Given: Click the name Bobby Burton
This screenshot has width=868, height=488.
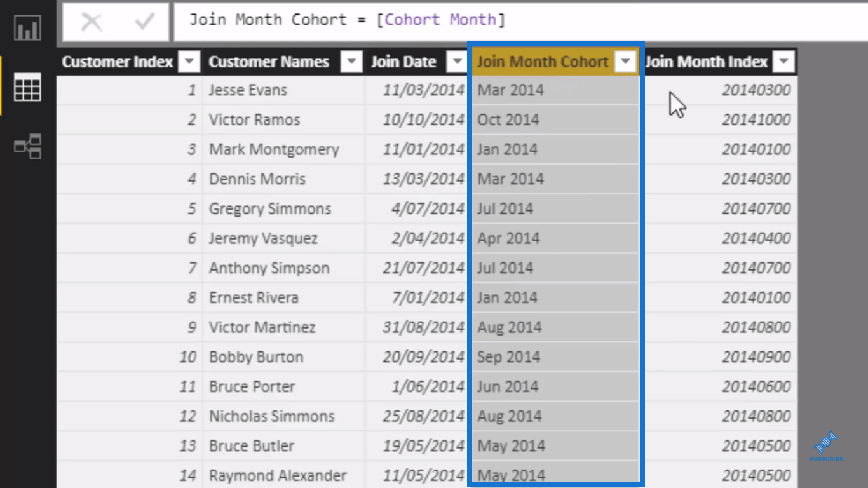Looking at the screenshot, I should tap(256, 357).
